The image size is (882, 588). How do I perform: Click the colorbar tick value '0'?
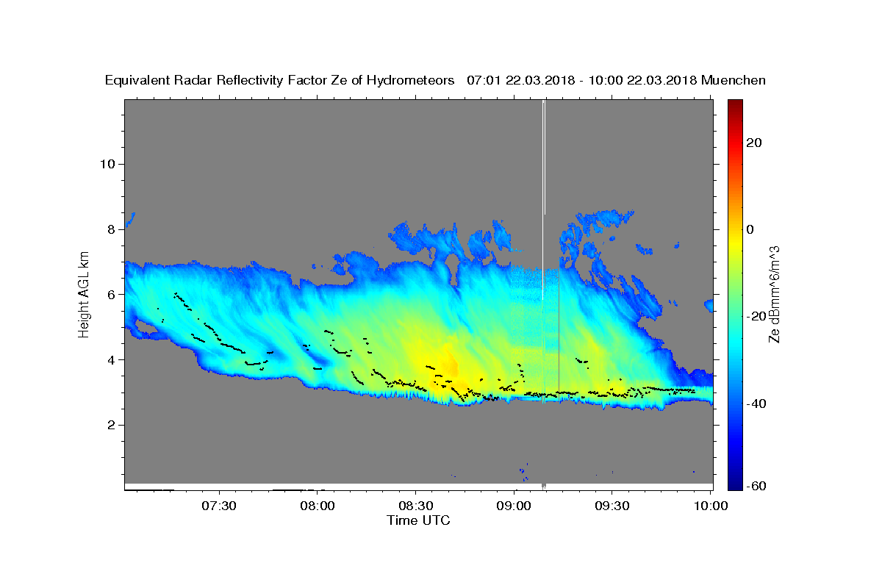click(750, 229)
